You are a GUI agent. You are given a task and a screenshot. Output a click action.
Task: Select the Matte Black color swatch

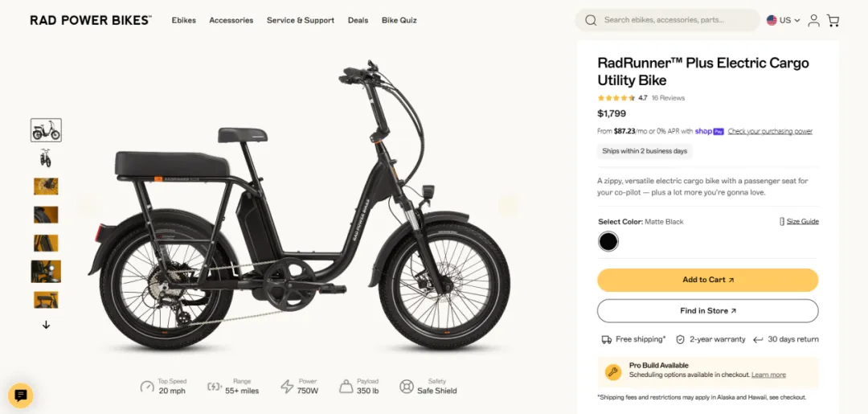[x=608, y=241]
